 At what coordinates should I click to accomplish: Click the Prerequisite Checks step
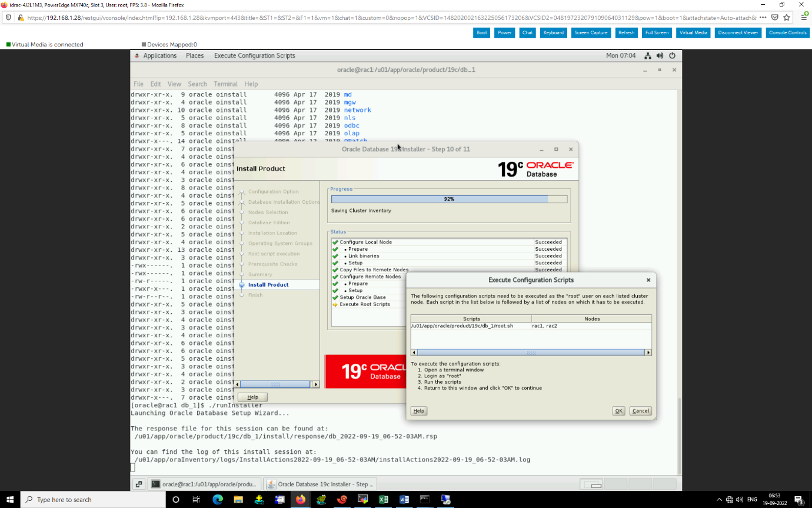pyautogui.click(x=272, y=264)
